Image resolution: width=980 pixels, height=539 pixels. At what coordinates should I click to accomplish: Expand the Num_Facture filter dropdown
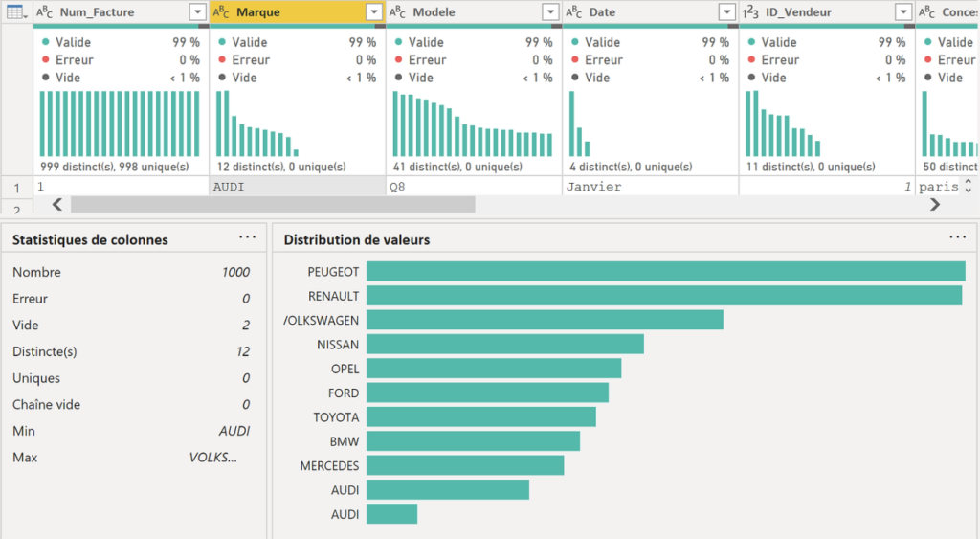click(197, 11)
